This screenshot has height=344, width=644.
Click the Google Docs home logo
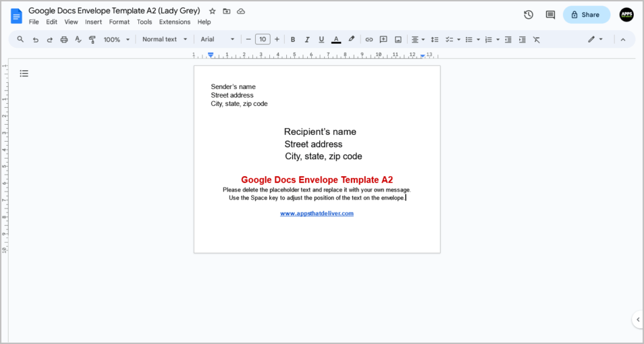(x=16, y=16)
